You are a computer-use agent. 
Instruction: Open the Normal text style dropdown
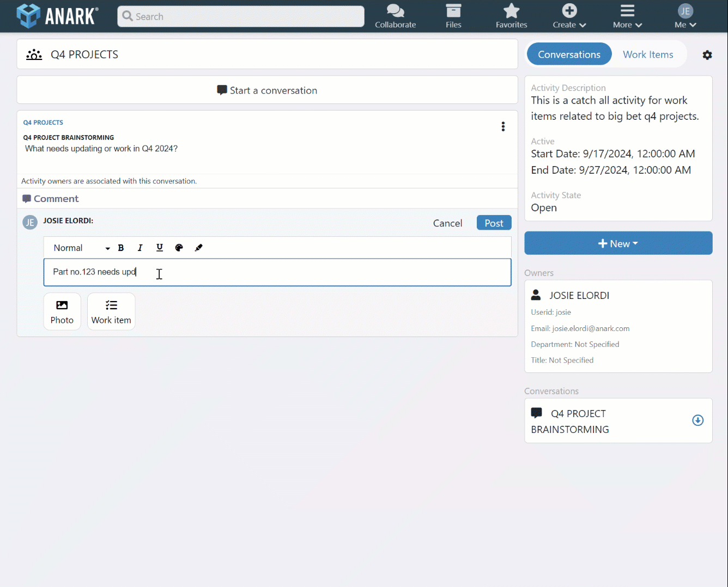[x=81, y=248]
